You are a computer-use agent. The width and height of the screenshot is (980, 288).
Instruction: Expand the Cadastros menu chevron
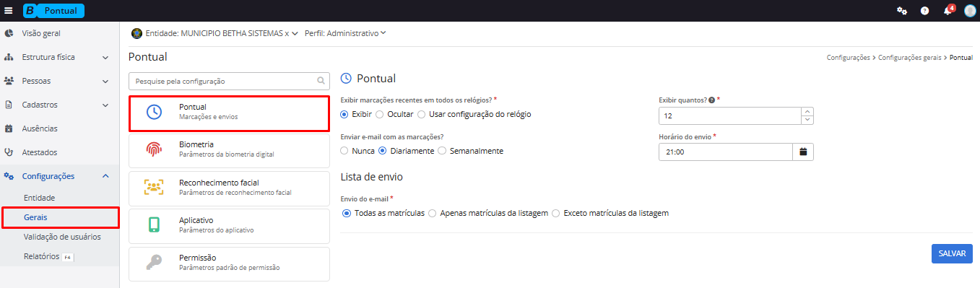pos(105,105)
